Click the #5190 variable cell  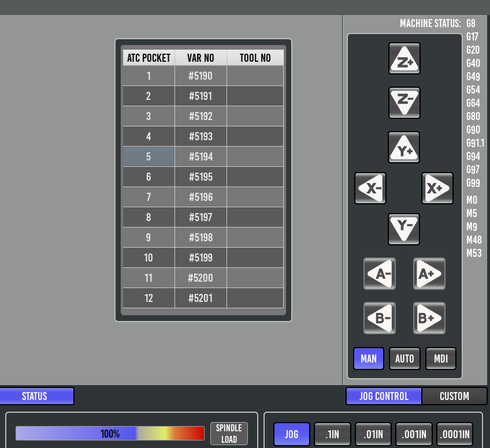point(201,76)
